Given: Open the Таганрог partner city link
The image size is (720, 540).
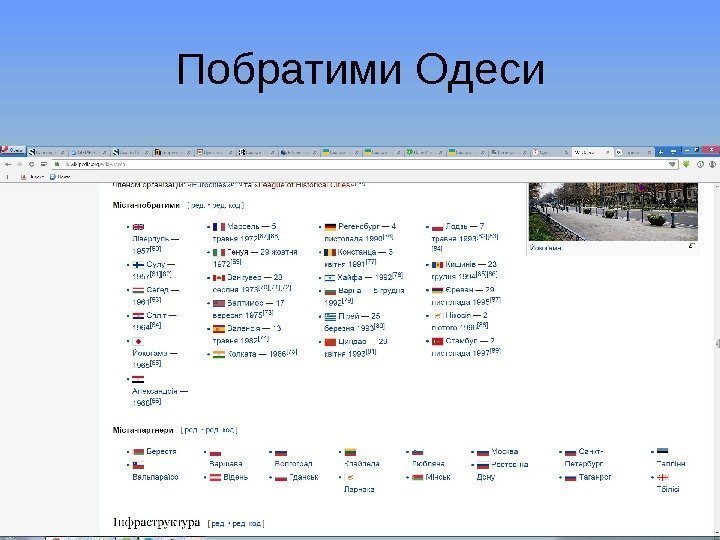Looking at the screenshot, I should 595,477.
